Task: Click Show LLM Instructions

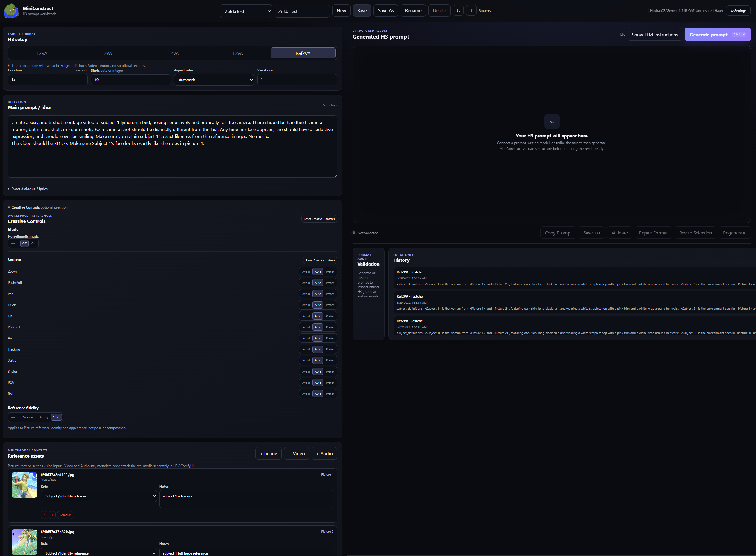Action: click(x=655, y=34)
